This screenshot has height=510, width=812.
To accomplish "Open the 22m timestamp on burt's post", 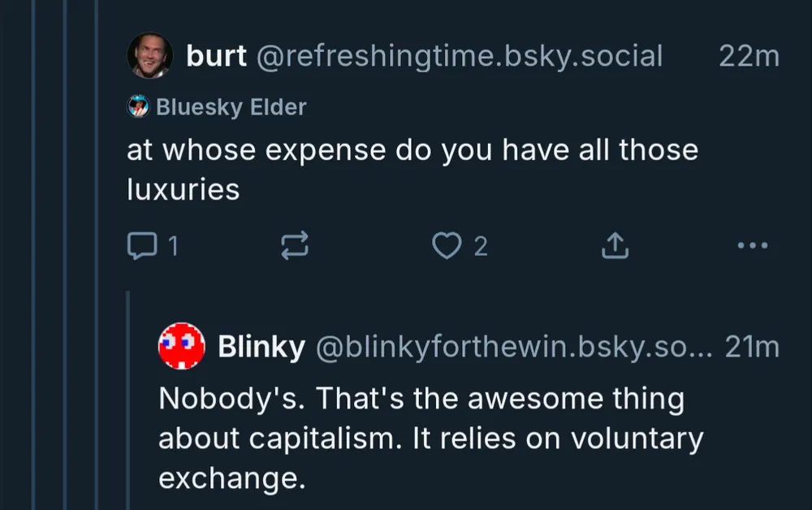I will point(749,56).
